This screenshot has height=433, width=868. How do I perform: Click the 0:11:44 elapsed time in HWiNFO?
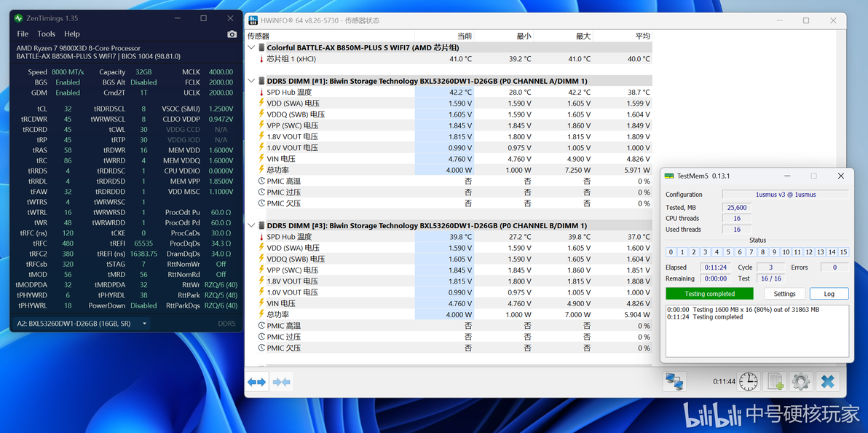point(724,381)
